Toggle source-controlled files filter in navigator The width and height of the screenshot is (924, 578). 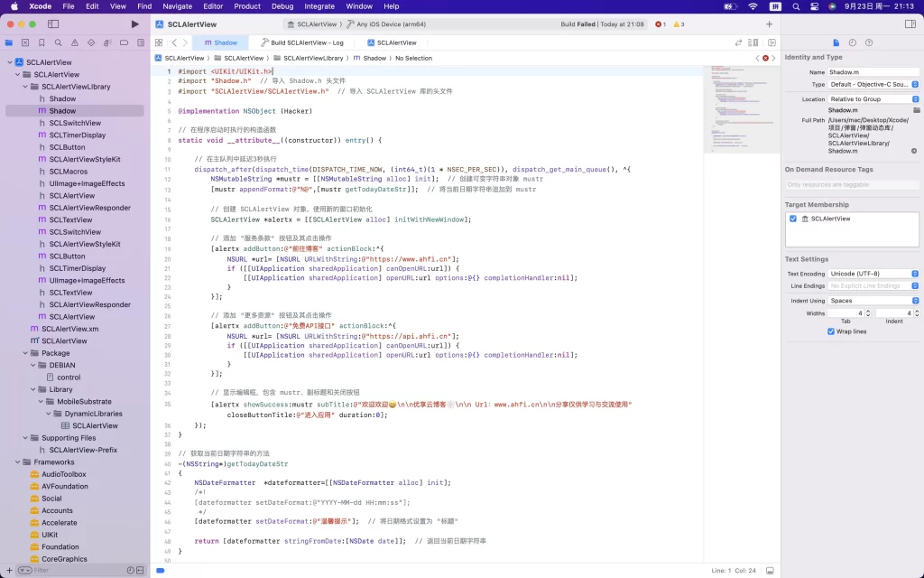tap(140, 571)
